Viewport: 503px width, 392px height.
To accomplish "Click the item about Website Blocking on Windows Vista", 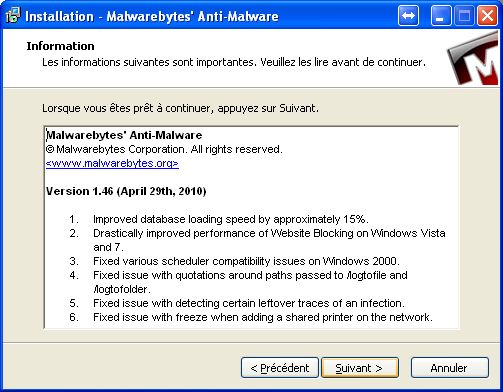I will (x=269, y=240).
